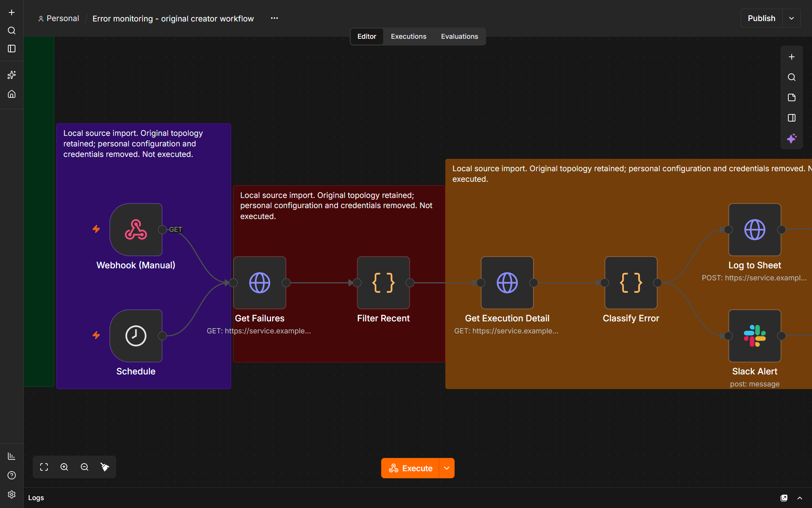Go to home via house icon

(12, 94)
